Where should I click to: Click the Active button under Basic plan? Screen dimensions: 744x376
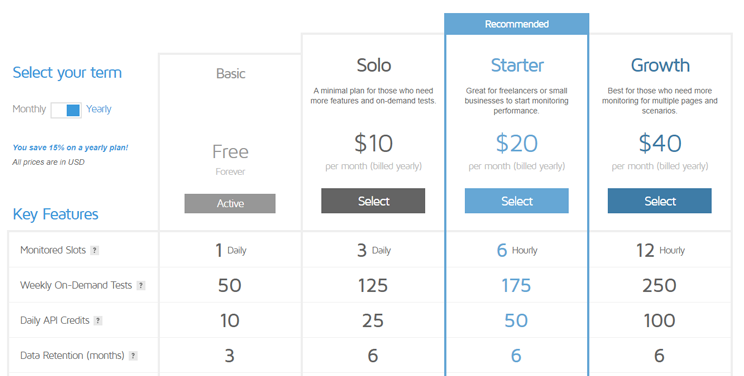click(230, 203)
